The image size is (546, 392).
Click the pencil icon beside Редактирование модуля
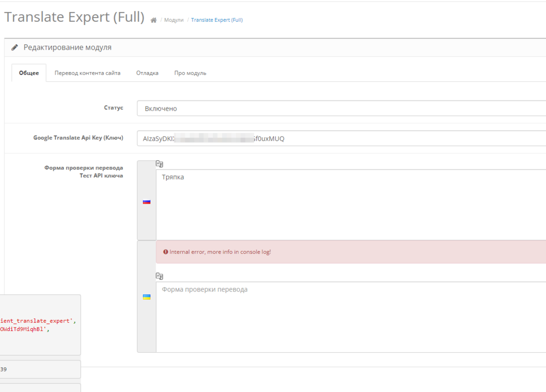tap(15, 47)
